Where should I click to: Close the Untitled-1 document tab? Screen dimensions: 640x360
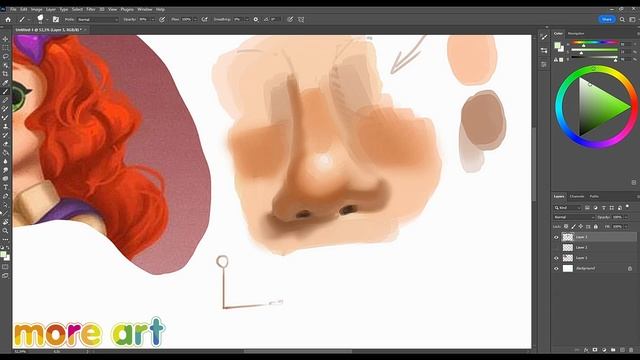pyautogui.click(x=85, y=30)
